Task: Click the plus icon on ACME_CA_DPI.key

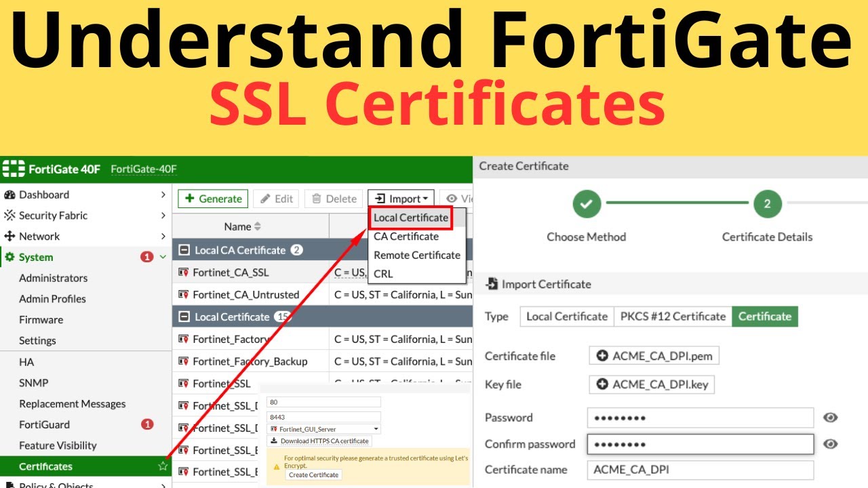Action: [x=601, y=384]
